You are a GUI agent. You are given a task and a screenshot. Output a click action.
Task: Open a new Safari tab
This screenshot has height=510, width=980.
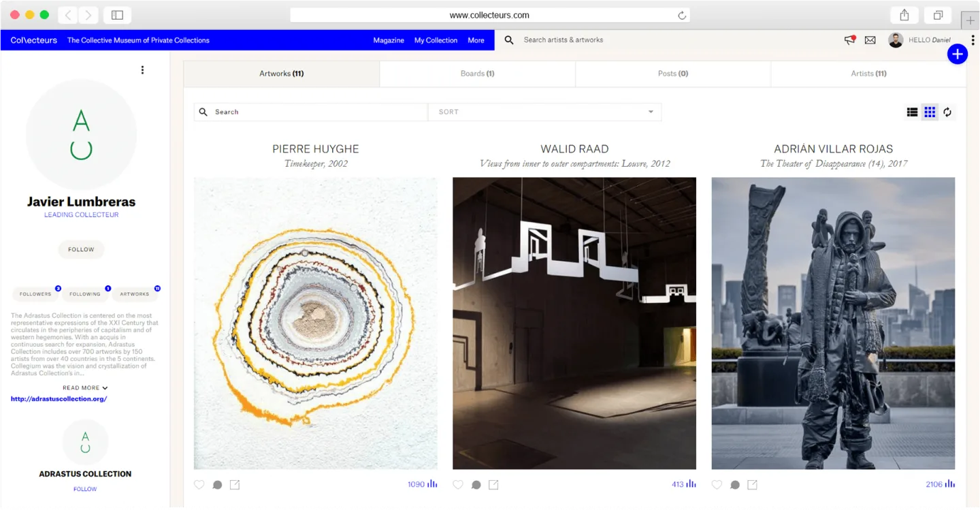[970, 20]
